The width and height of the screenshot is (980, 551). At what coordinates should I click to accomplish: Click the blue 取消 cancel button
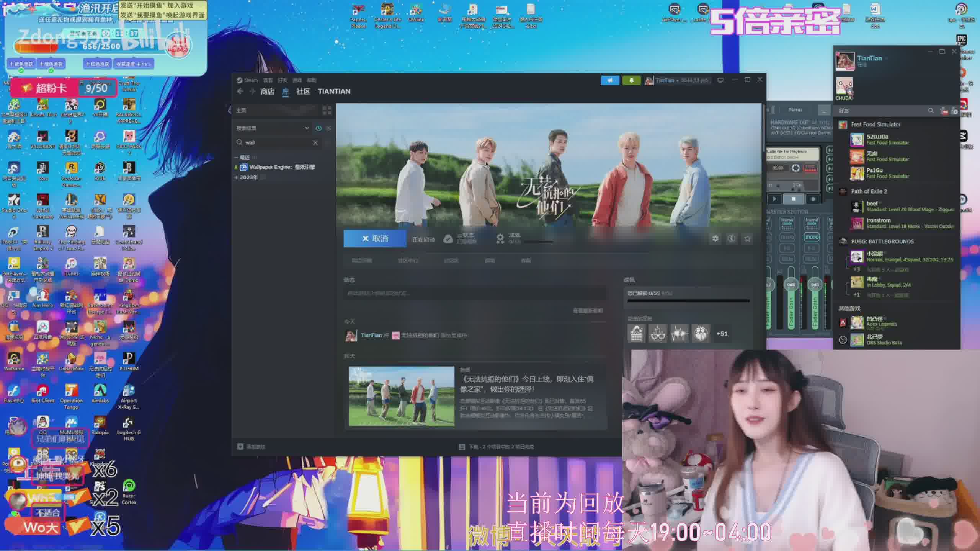tap(375, 238)
